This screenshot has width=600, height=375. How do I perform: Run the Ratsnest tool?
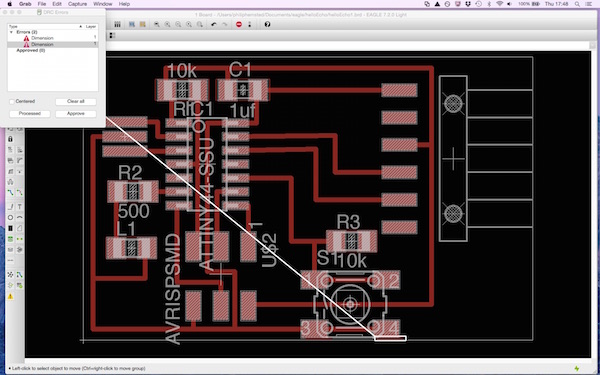[10, 275]
